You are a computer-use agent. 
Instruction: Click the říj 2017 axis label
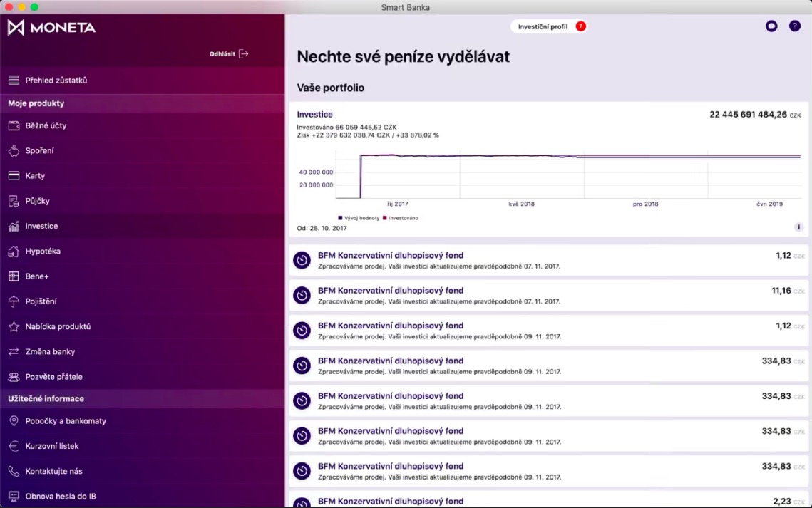pyautogui.click(x=398, y=204)
